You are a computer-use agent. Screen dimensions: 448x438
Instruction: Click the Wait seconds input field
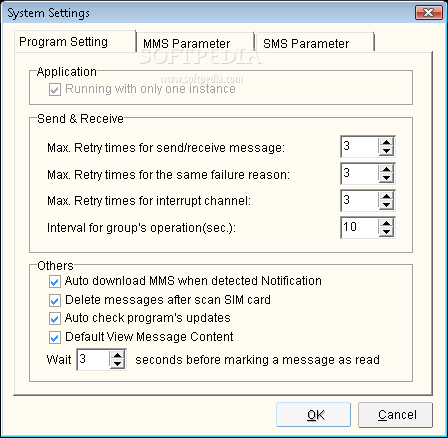[x=93, y=360]
